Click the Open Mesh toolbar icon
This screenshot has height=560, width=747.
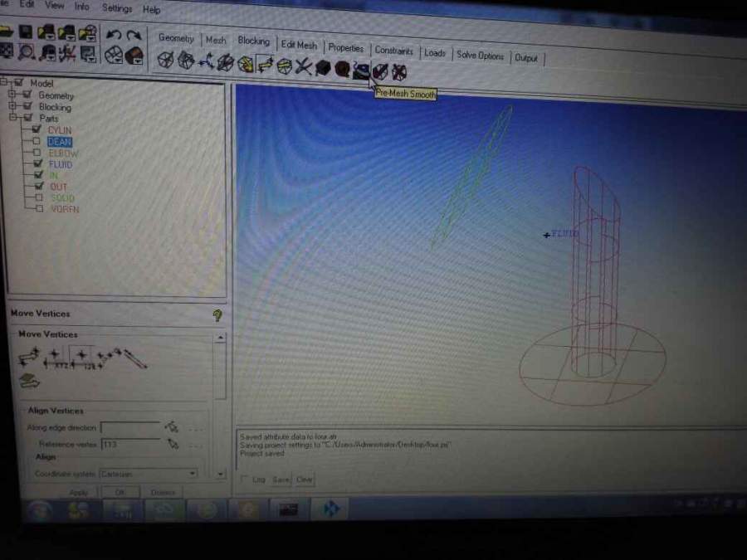(x=66, y=32)
